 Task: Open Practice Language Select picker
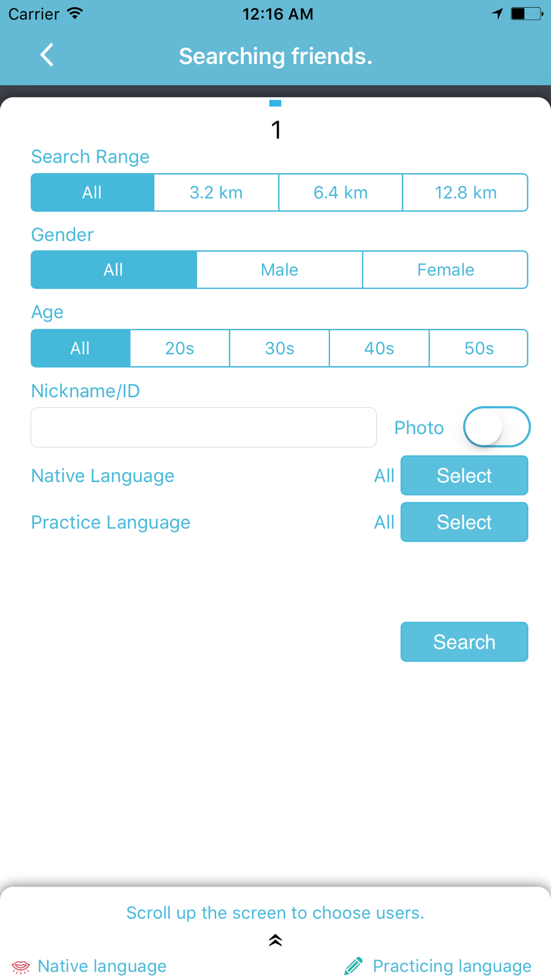(x=464, y=522)
